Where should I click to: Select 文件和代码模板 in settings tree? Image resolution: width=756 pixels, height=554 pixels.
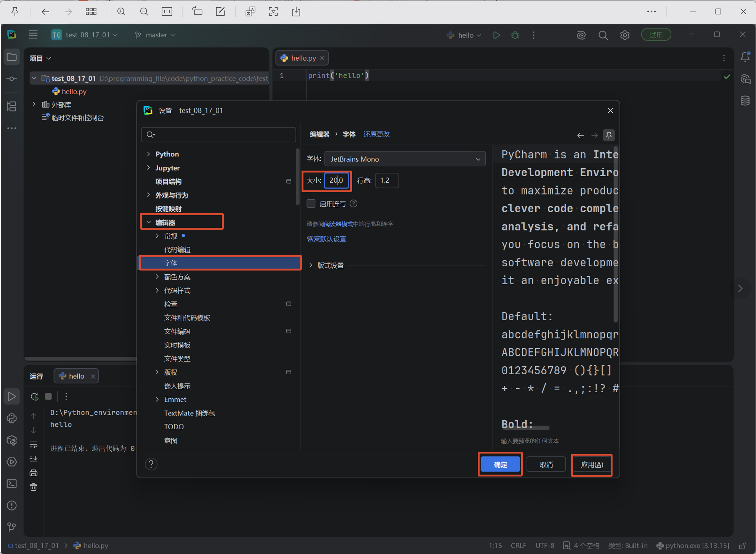tap(187, 318)
